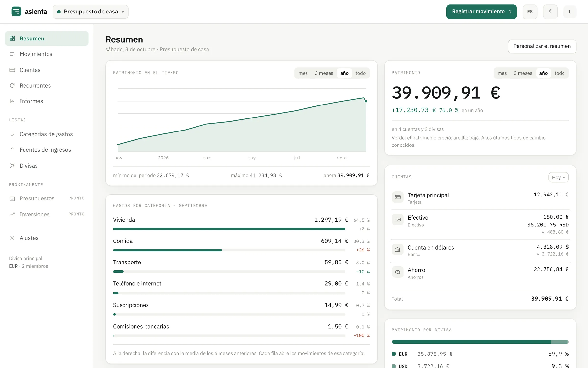588x368 pixels.
Task: Go to Informes in the sidebar
Action: coord(47,101)
